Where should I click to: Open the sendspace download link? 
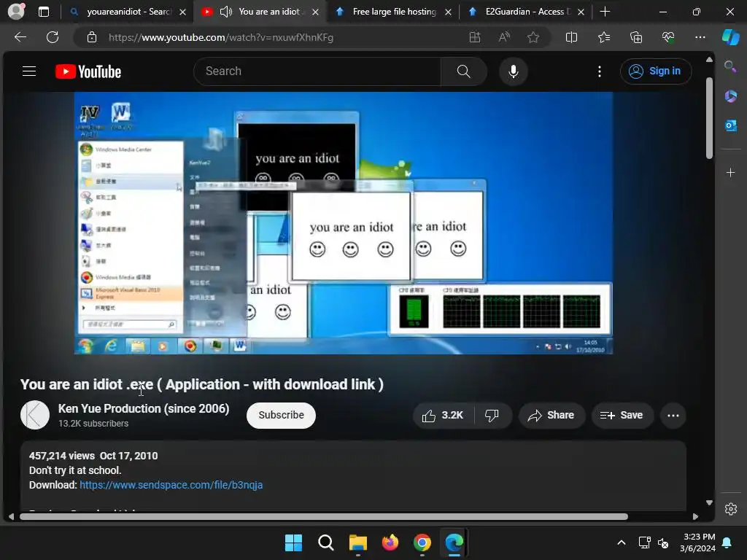pyautogui.click(x=171, y=485)
